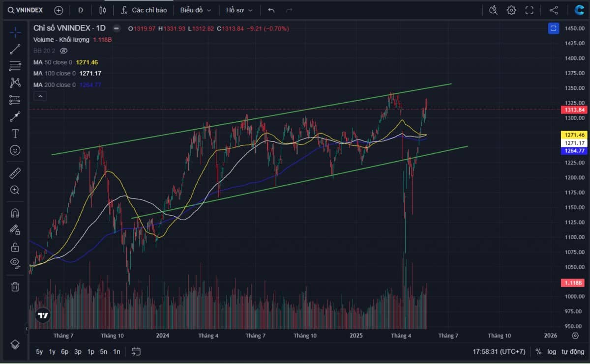Select the lower green channel trend line
Image resolution: width=590 pixels, height=364 pixels.
coord(300,182)
